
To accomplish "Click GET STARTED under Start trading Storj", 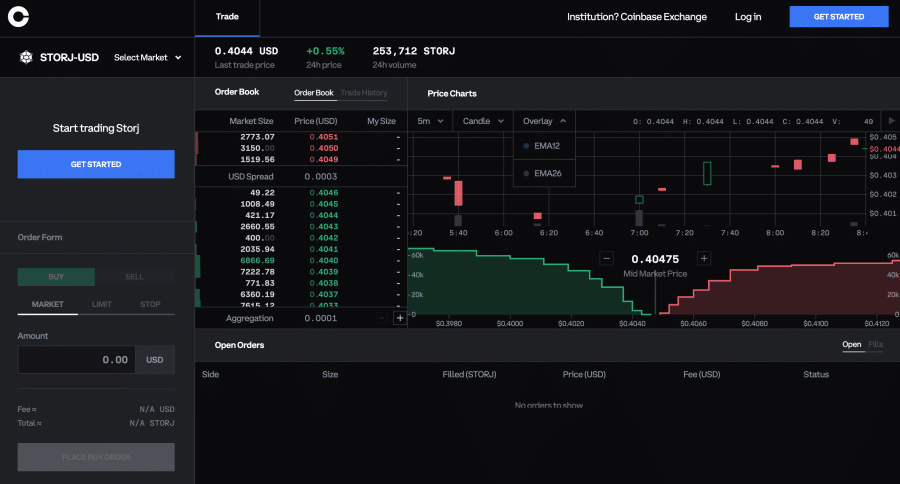I will tap(96, 164).
